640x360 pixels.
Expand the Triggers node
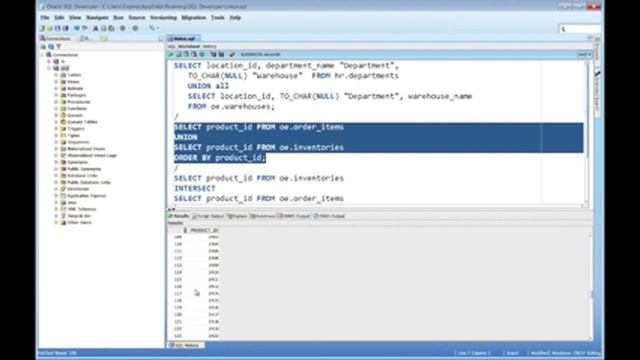tap(56, 129)
